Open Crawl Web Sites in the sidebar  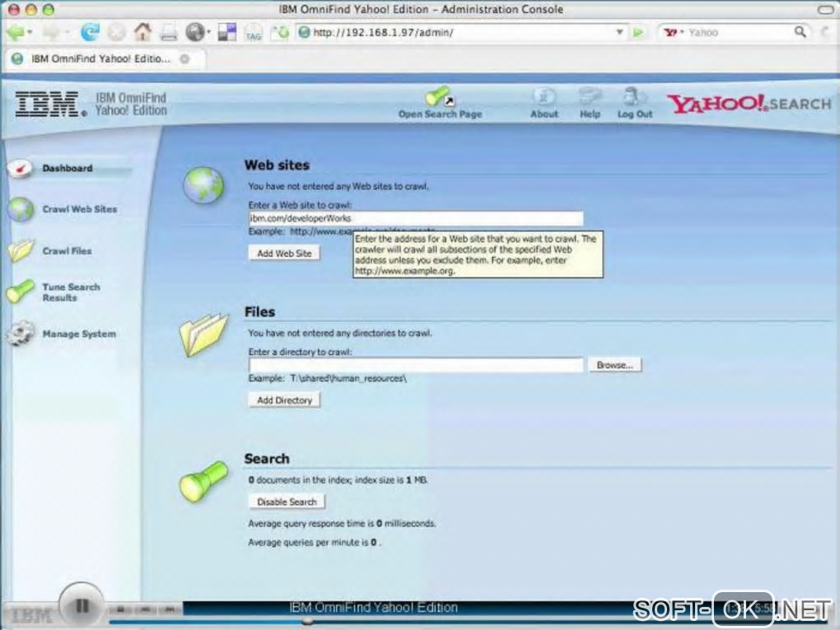80,209
